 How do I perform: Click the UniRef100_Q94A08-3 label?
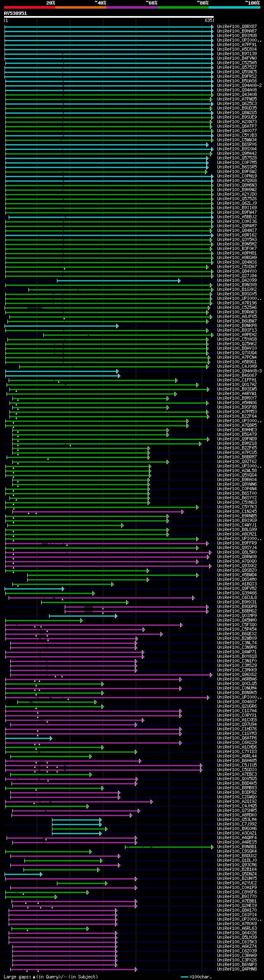tap(239, 371)
